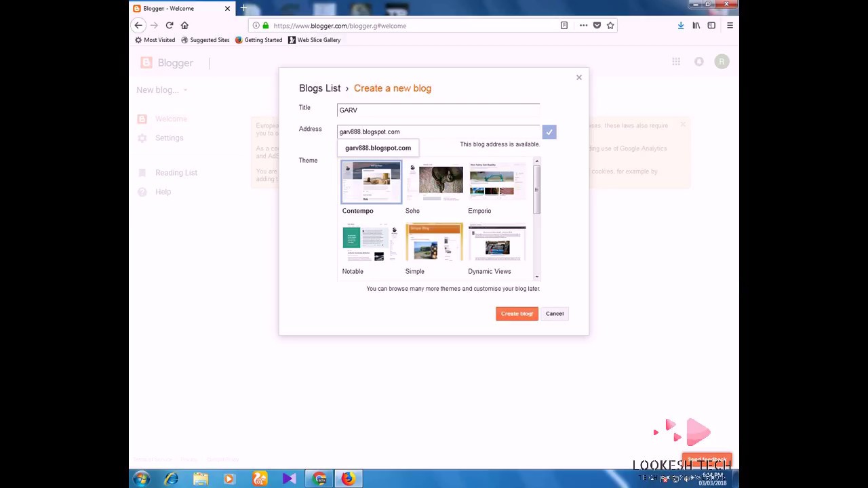Screen dimensions: 868x488
Task: Open page actions three-dot menu
Action: coord(583,26)
